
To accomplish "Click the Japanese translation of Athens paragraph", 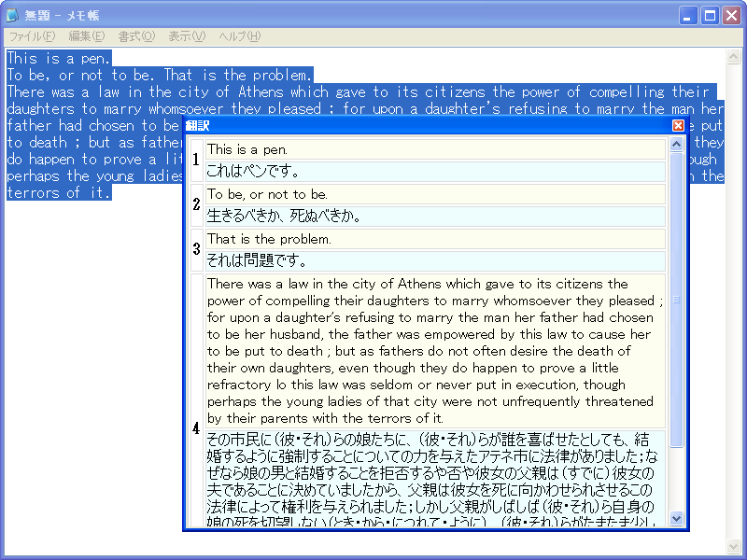I will (435, 478).
